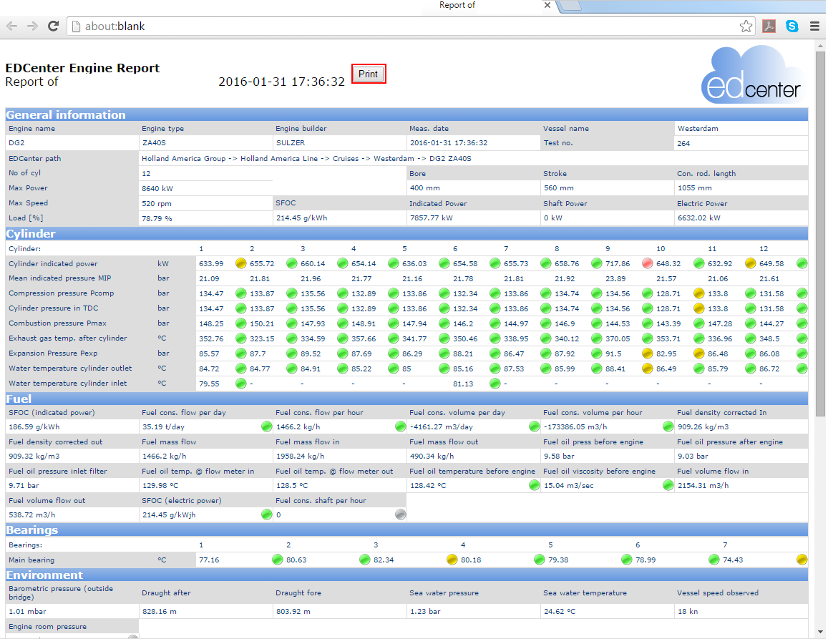
Task: Click the vertical scrollbar down arrow
Action: [820, 632]
